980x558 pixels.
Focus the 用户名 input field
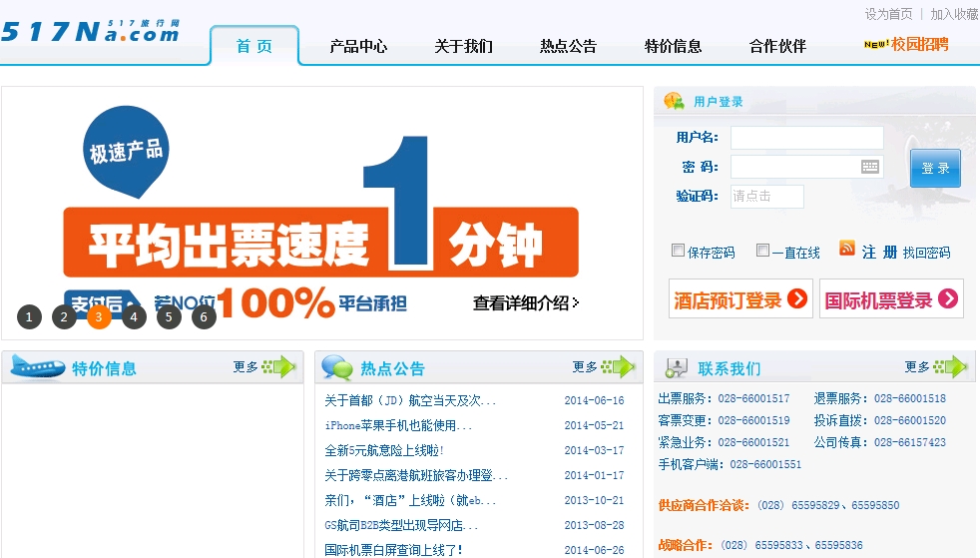tap(807, 138)
